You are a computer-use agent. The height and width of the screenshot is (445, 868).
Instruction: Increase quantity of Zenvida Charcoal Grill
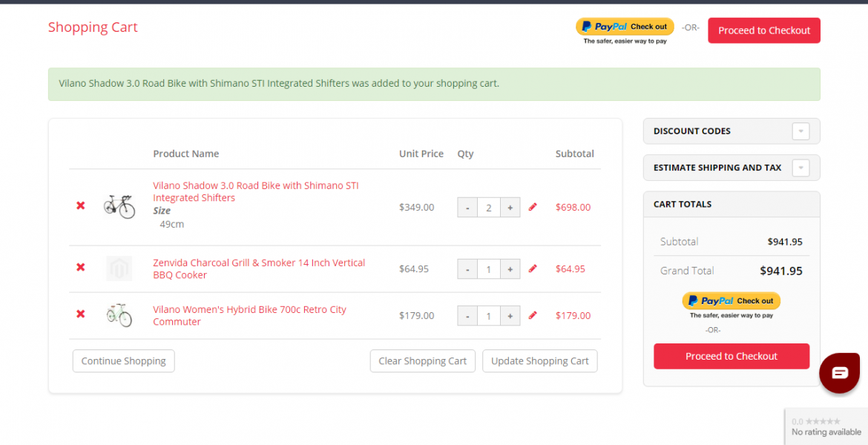510,269
